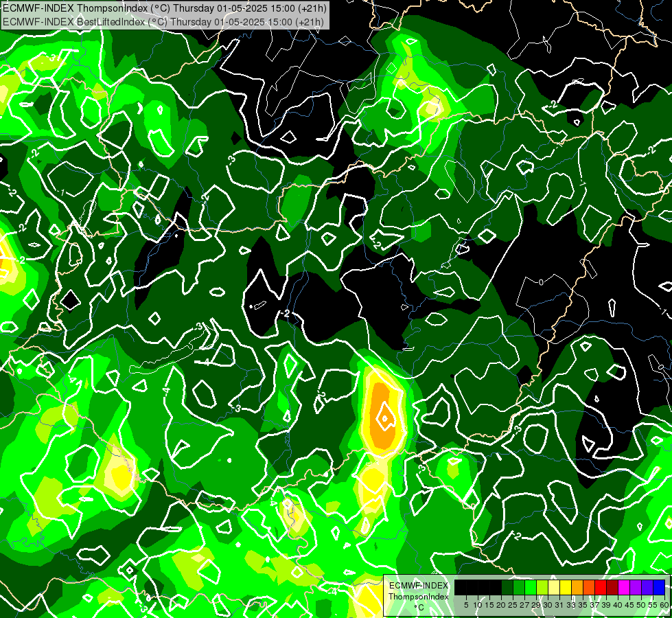Image resolution: width=672 pixels, height=618 pixels.
Task: Click the legend tick value 60
Action: [x=665, y=605]
